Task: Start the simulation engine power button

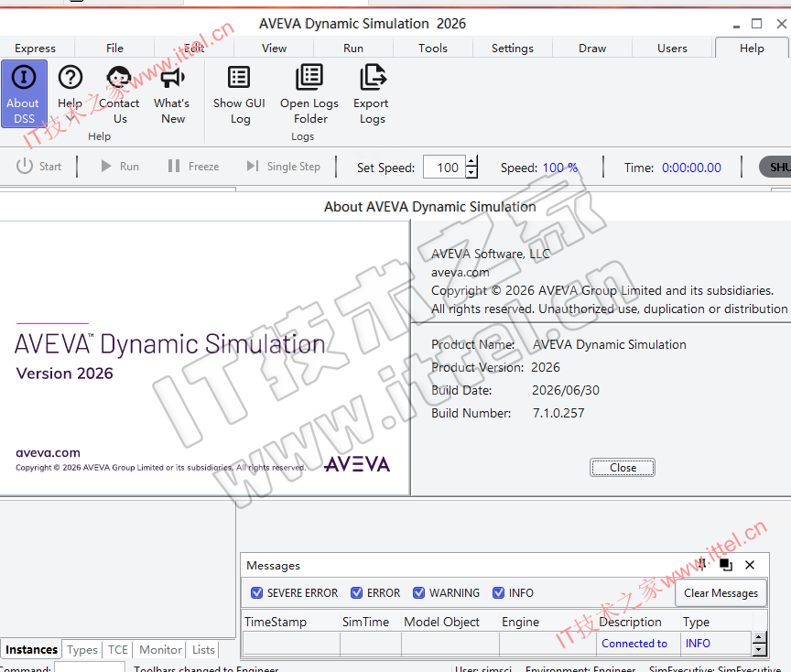Action: click(x=38, y=167)
